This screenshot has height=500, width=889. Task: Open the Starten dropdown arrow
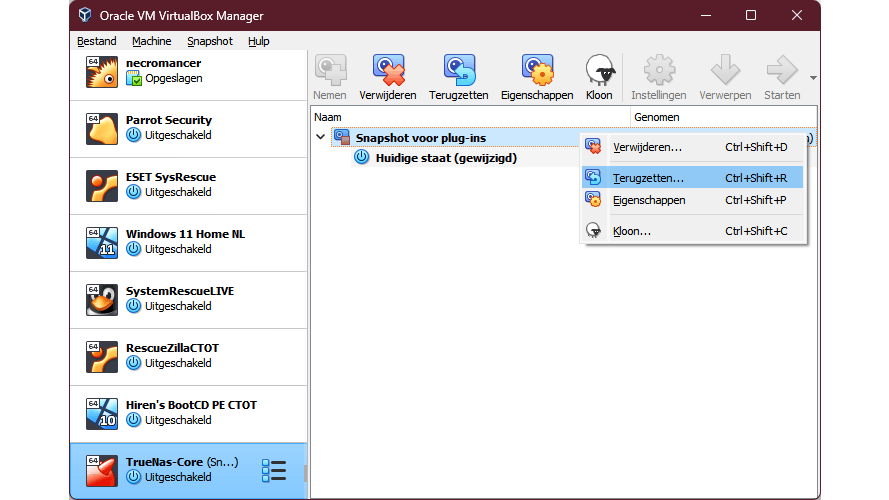tap(813, 78)
